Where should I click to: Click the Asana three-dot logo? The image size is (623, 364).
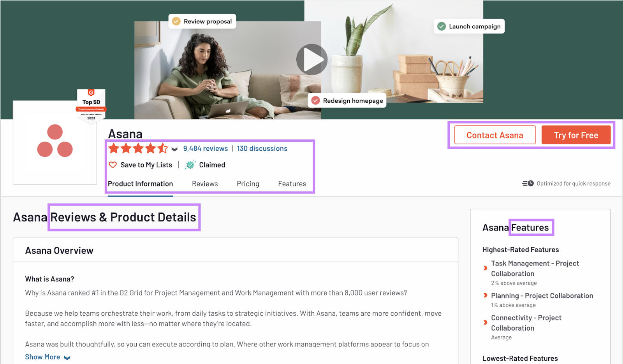click(55, 141)
